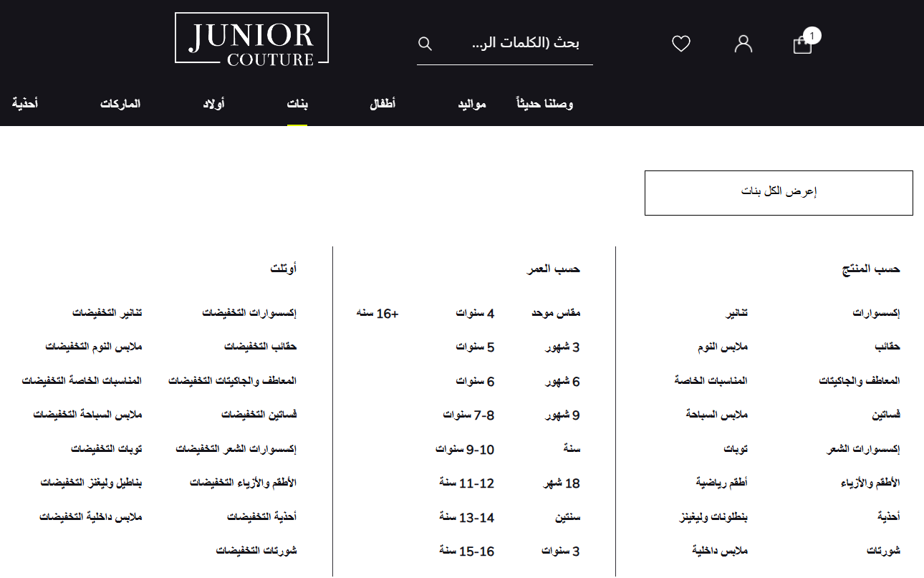The height and width of the screenshot is (578, 924).
Task: Open ملابس النوم التخفيضات link
Action: click(93, 347)
